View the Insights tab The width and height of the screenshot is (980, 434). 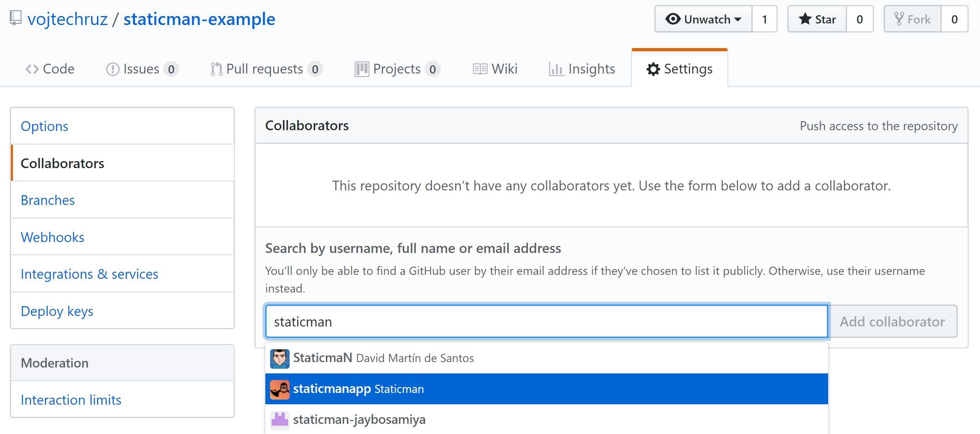(x=582, y=69)
